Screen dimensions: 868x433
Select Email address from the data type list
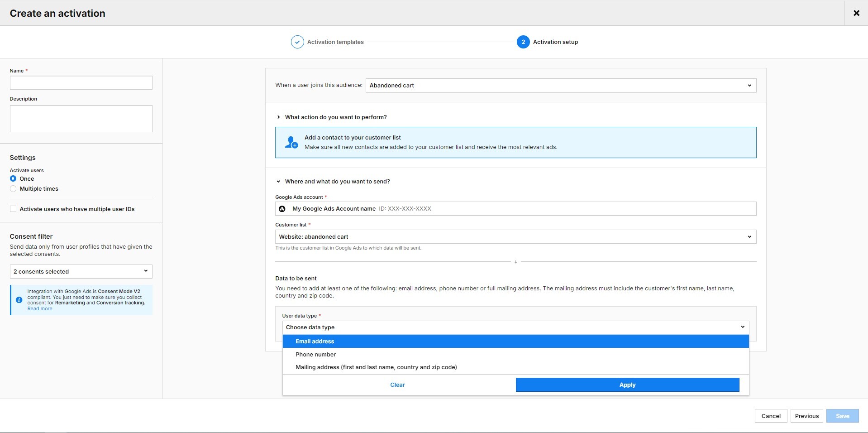tap(315, 341)
